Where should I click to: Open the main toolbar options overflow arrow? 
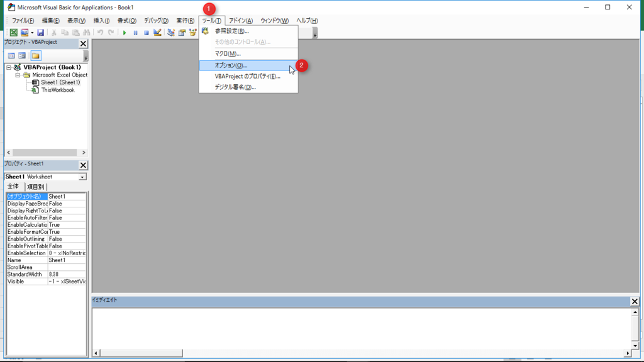coord(315,33)
